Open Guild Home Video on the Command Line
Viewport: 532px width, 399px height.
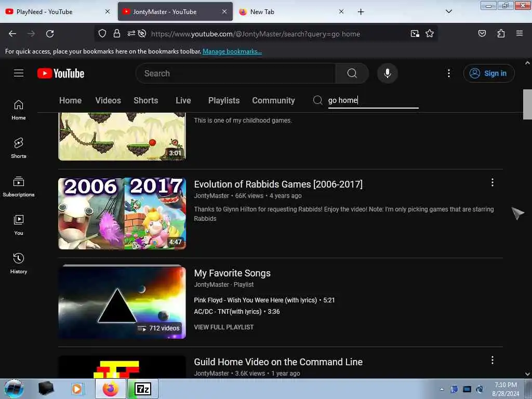[278, 362]
